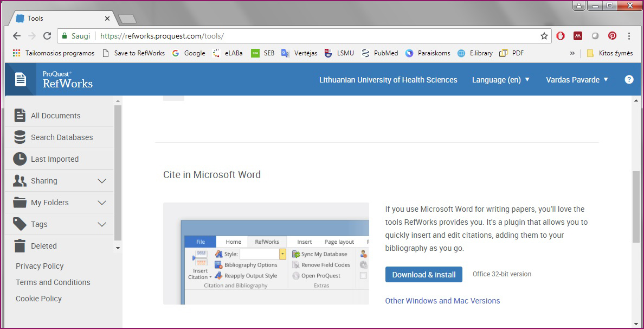Open Other Windows and Mac Versions link
644x329 pixels.
point(442,301)
